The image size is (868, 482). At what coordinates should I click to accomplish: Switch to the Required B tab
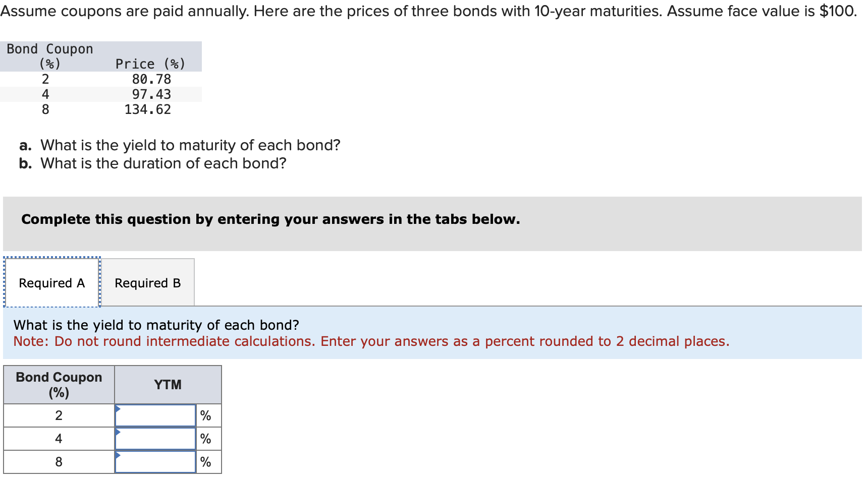[147, 282]
